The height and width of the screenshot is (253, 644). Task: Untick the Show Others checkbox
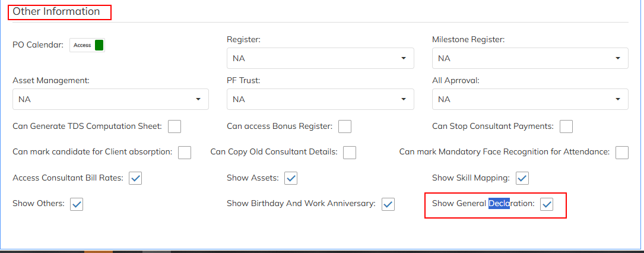click(x=77, y=204)
